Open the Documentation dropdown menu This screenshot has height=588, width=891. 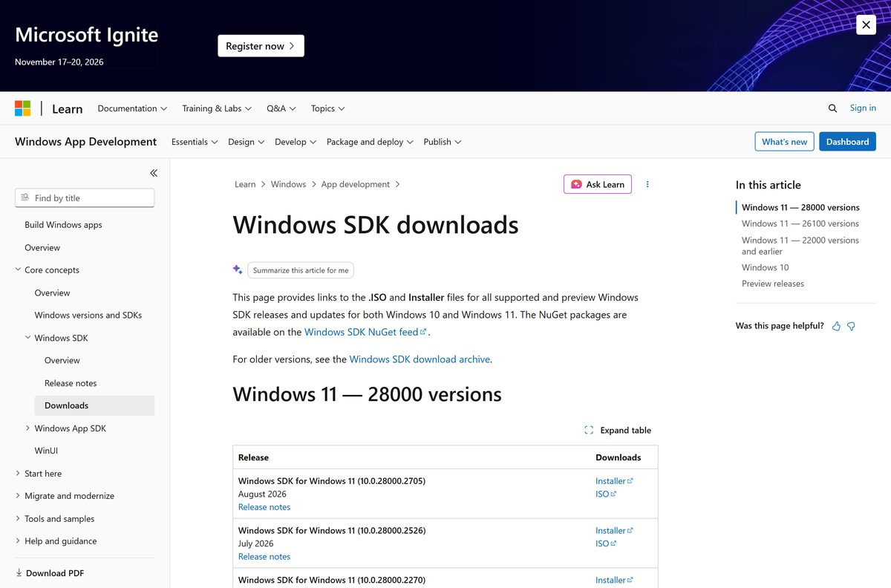point(132,108)
